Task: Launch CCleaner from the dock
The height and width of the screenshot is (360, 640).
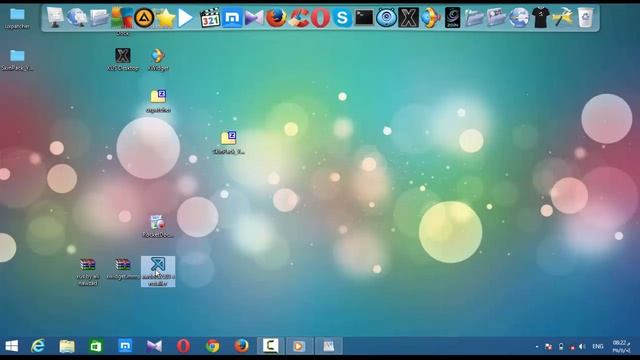Action: coord(299,18)
